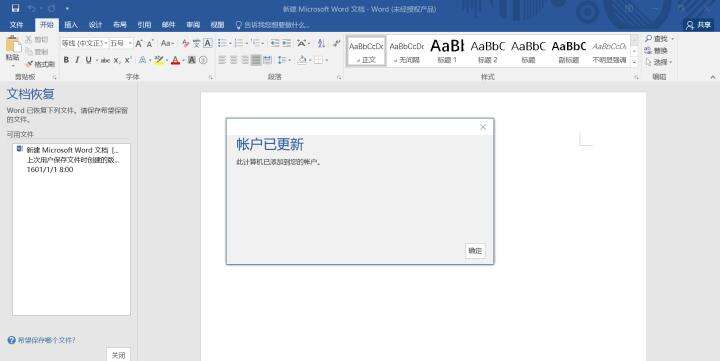720x361 pixels.
Task: Switch to the 布局 tab
Action: pos(120,25)
